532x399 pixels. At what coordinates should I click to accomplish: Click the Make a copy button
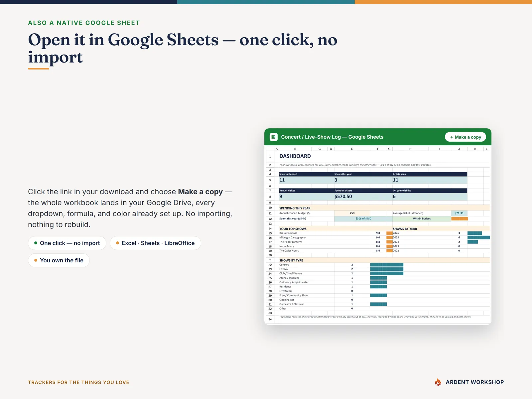click(465, 137)
